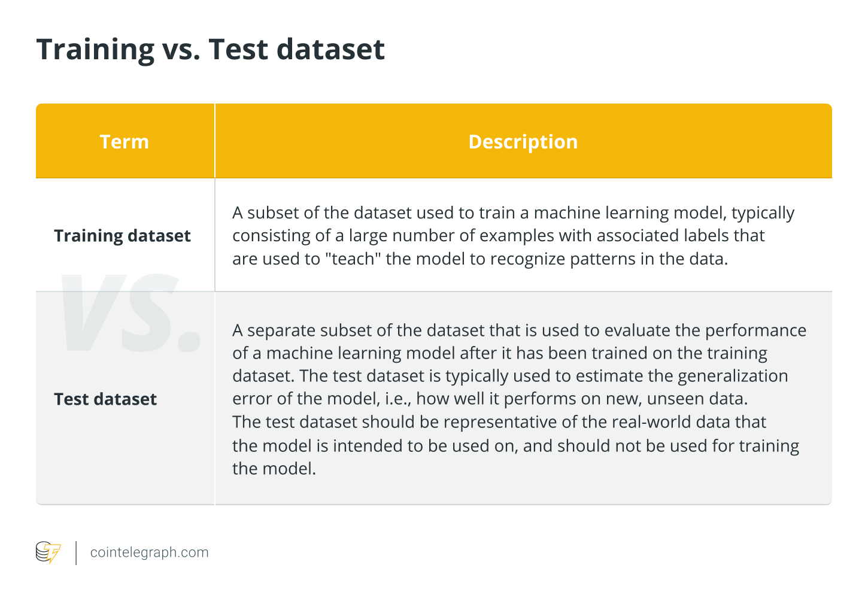Open the cointelegraph.com link
The image size is (868, 601).
tap(149, 553)
